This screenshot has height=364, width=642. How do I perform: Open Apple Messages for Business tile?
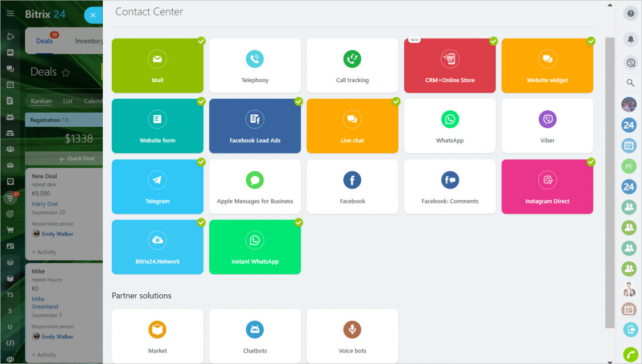click(255, 187)
